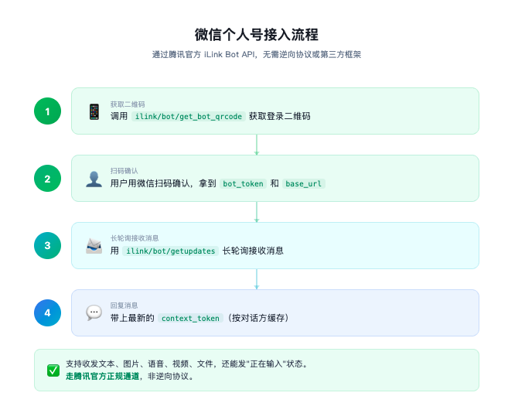Image resolution: width=525 pixels, height=420 pixels.
Task: Click the phone icon in step one
Action: [94, 111]
